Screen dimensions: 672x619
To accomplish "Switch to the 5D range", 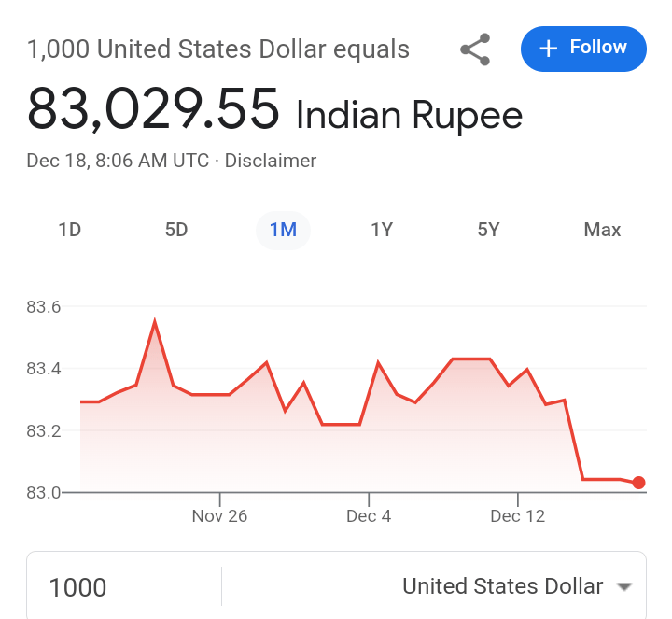I will pyautogui.click(x=176, y=230).
